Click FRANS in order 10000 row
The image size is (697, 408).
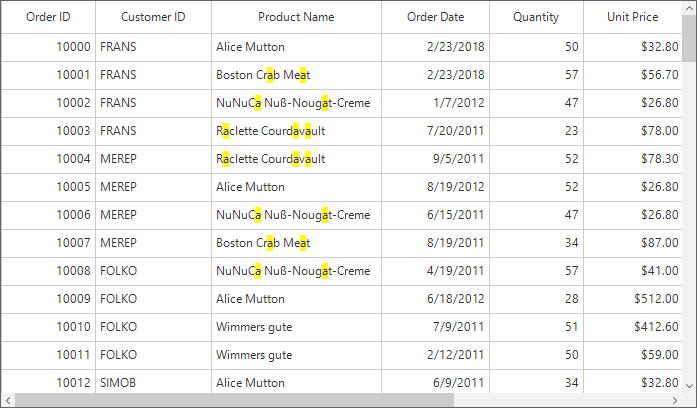(118, 47)
